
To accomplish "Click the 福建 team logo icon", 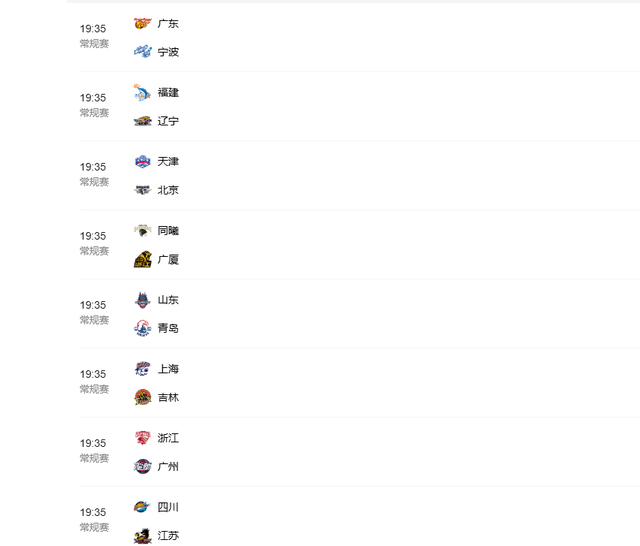I will [x=142, y=92].
